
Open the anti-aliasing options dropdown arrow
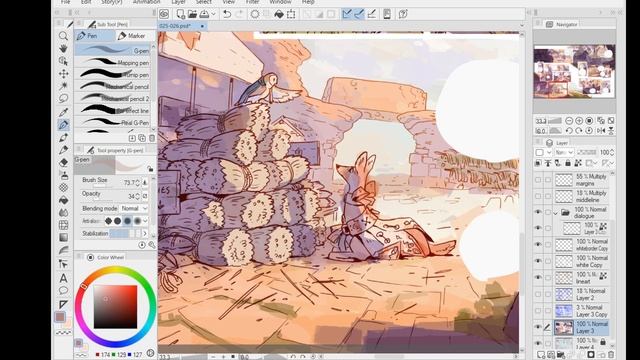click(145, 221)
